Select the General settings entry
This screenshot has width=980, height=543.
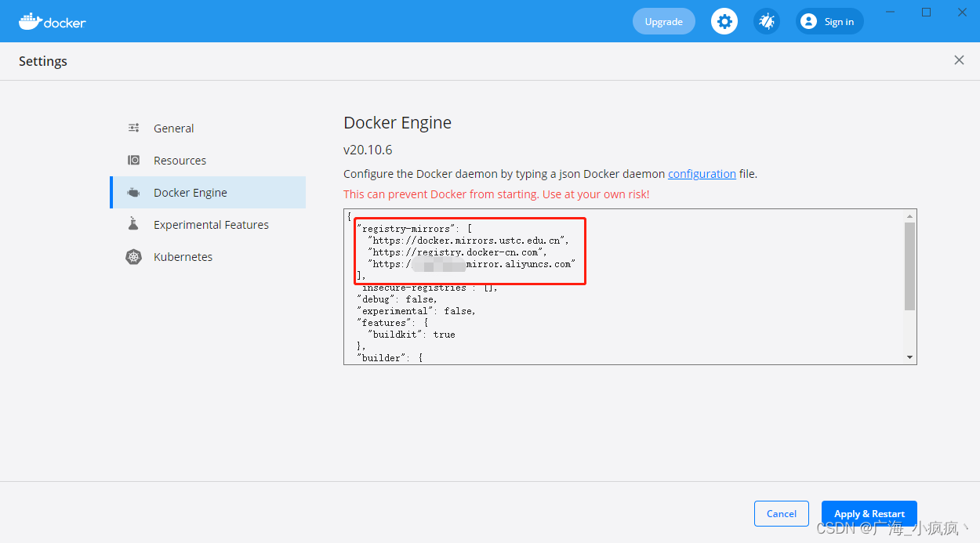pos(173,127)
